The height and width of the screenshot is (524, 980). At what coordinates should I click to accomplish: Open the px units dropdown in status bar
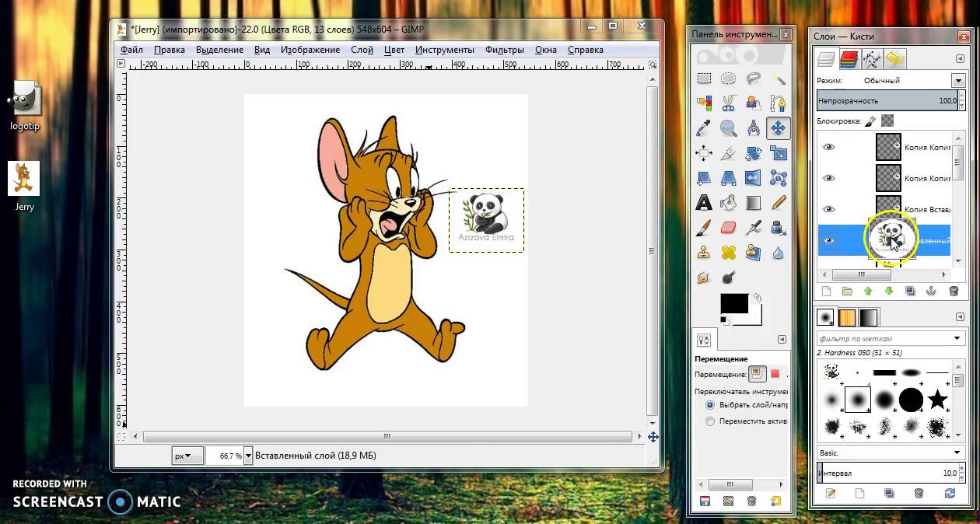187,456
